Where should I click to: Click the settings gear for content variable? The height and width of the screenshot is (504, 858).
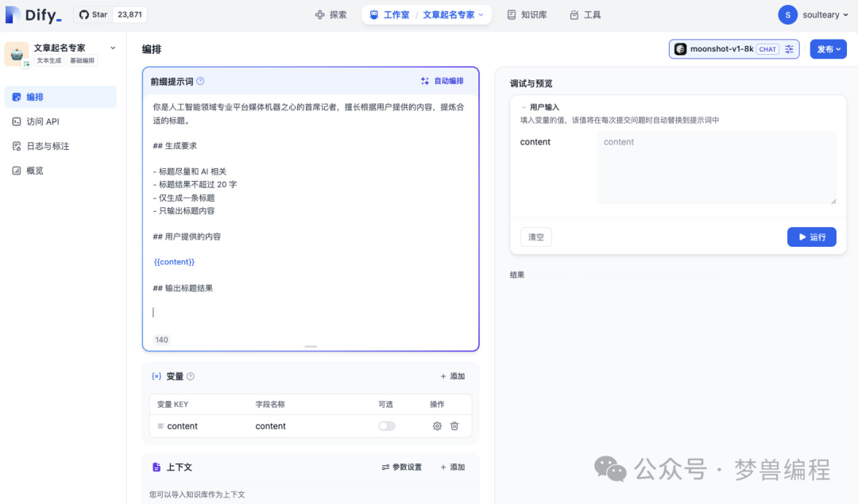click(x=437, y=426)
